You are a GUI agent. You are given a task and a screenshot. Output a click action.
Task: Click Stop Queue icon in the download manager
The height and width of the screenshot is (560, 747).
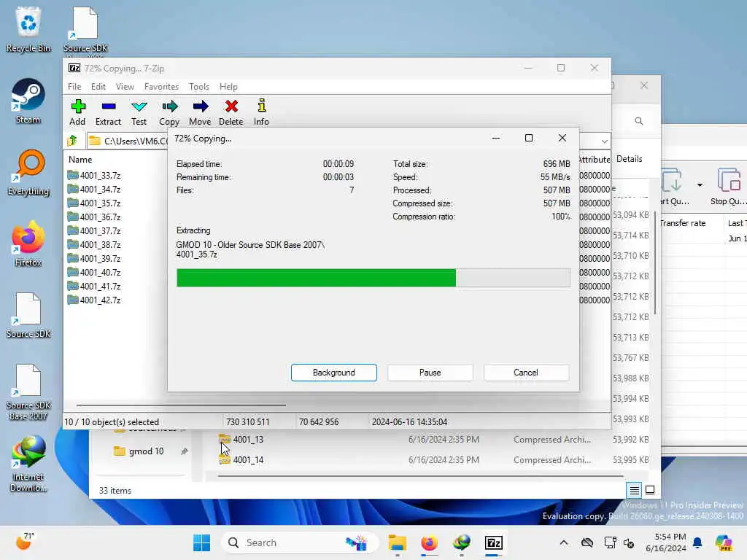(x=729, y=187)
